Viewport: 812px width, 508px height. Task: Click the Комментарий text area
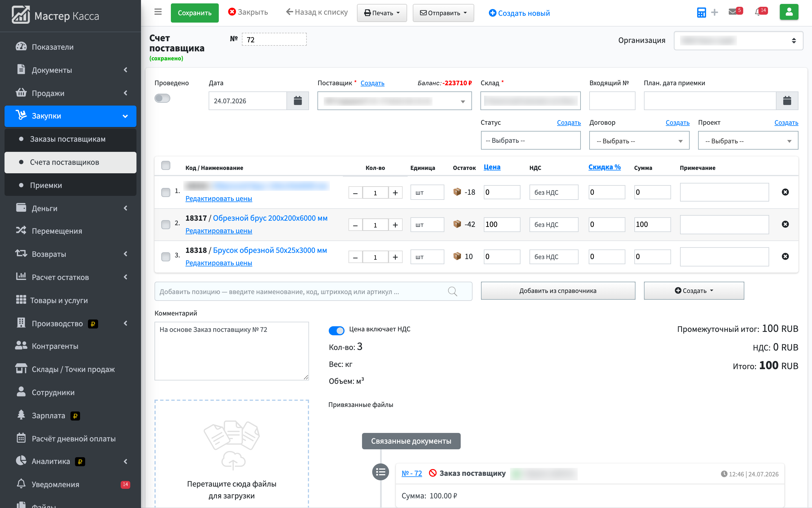tap(231, 351)
